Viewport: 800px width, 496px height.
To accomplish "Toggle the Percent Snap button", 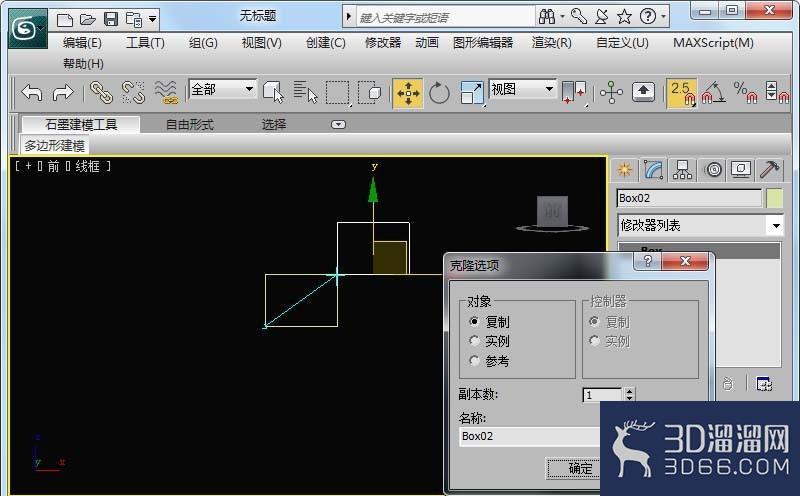I will [745, 93].
